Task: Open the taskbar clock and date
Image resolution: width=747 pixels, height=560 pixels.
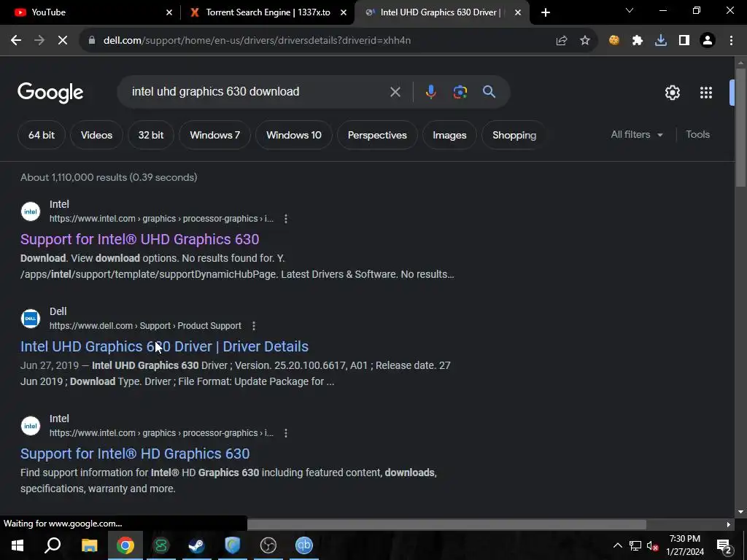Action: click(684, 545)
